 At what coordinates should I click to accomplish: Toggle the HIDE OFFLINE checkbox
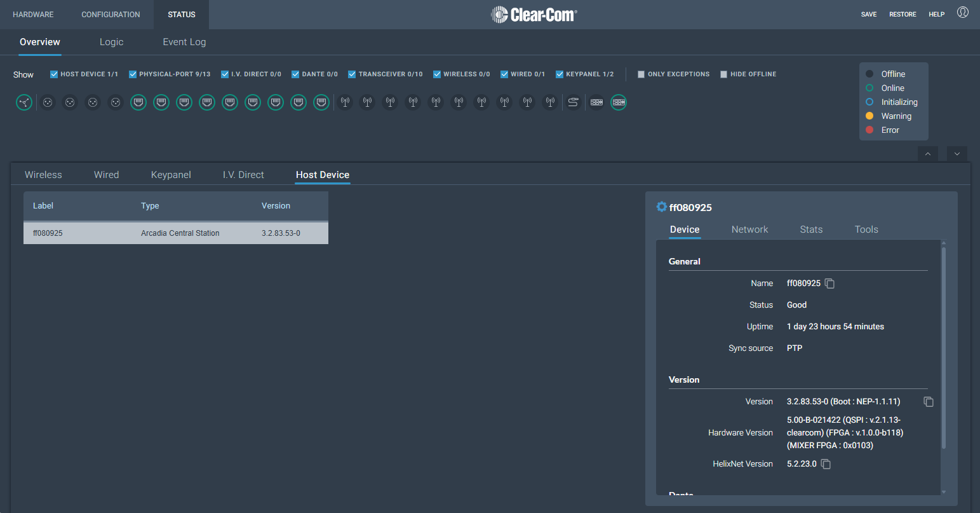[724, 74]
